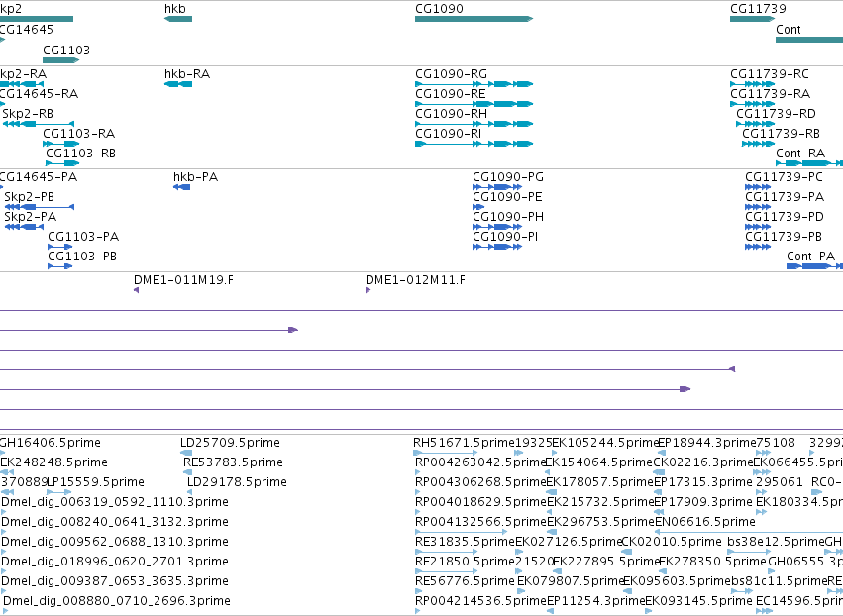Select the CG1090-PH protein

pos(497,227)
